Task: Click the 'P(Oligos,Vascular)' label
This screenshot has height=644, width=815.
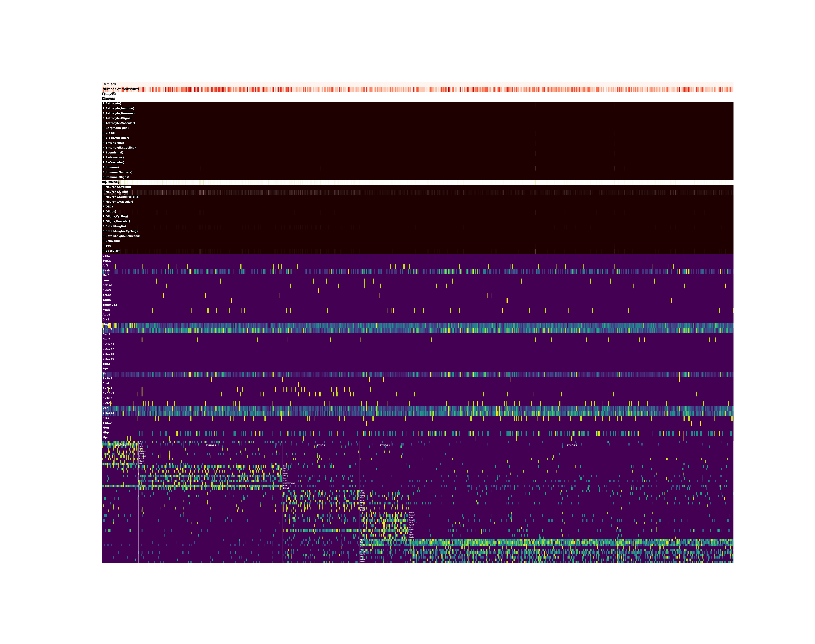Action: [116, 221]
